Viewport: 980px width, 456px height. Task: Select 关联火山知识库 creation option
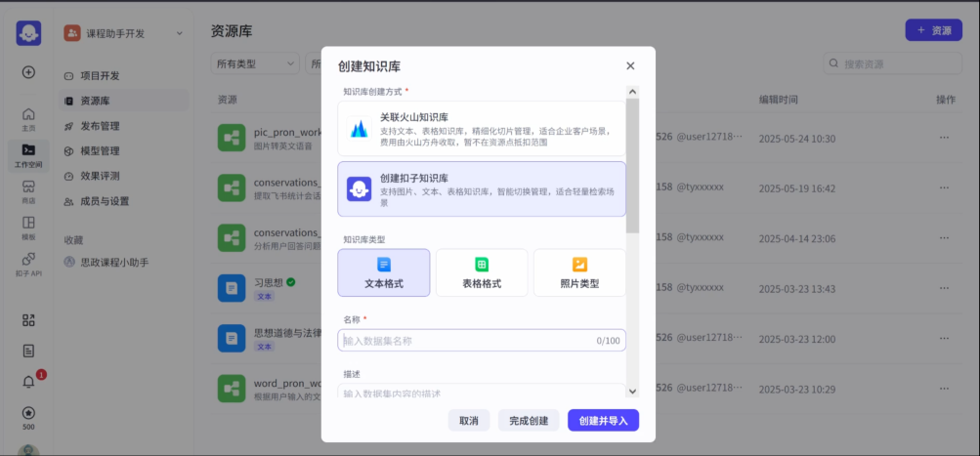click(x=481, y=129)
